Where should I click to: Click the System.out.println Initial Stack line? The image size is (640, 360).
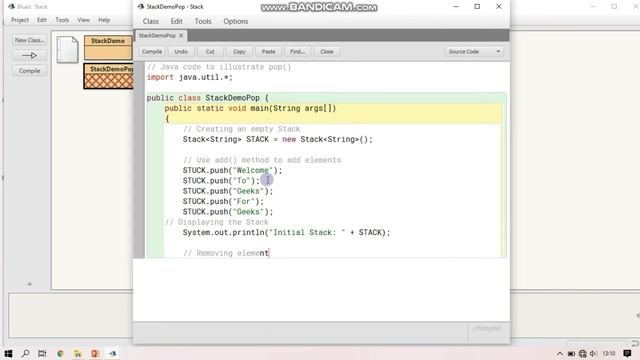(x=287, y=233)
